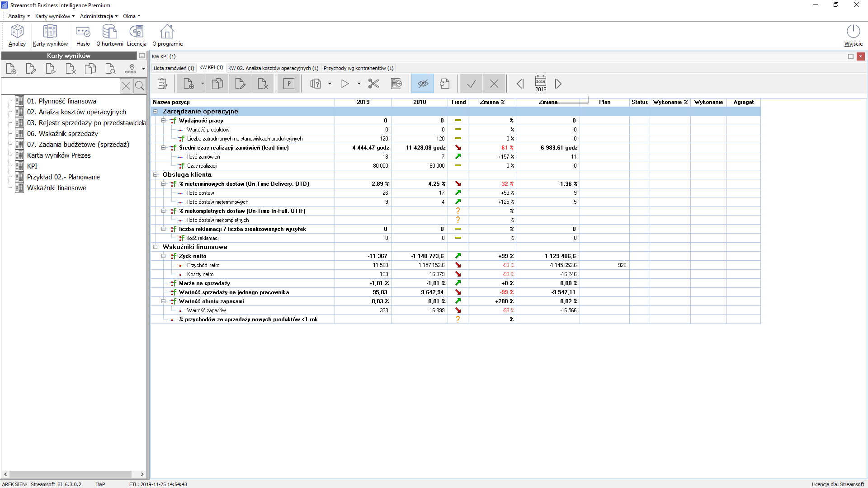Select Wskaźniki finansowe scorecard in list
The height and width of the screenshot is (488, 868).
click(x=57, y=188)
